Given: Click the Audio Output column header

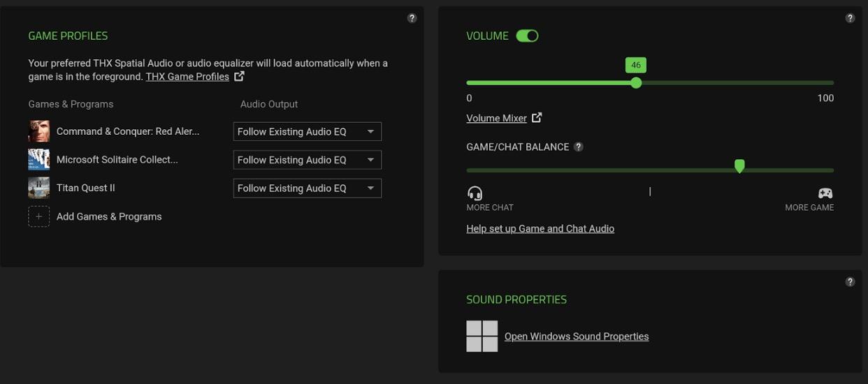Looking at the screenshot, I should 269,104.
